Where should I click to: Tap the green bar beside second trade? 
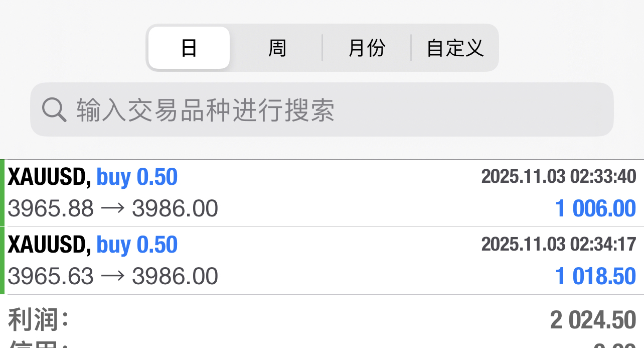(x=2, y=261)
